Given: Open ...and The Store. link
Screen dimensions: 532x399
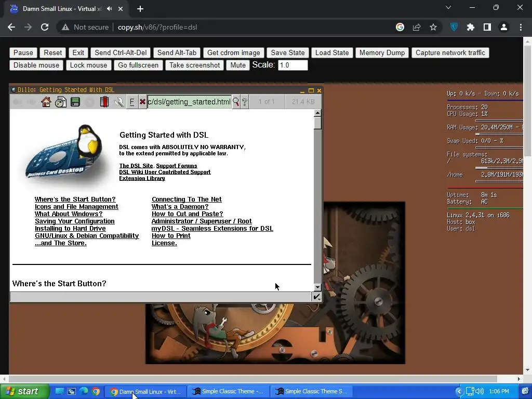Looking at the screenshot, I should (61, 243).
